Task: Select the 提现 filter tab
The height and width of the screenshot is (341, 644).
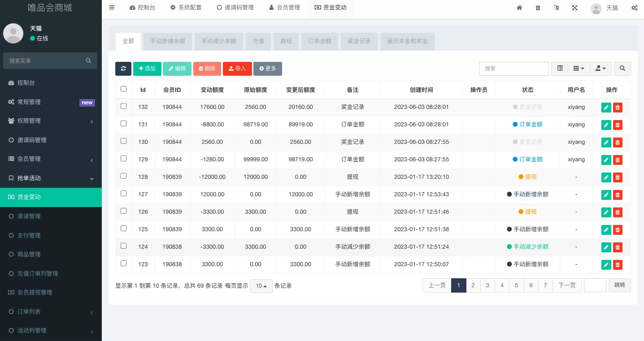Action: [286, 41]
